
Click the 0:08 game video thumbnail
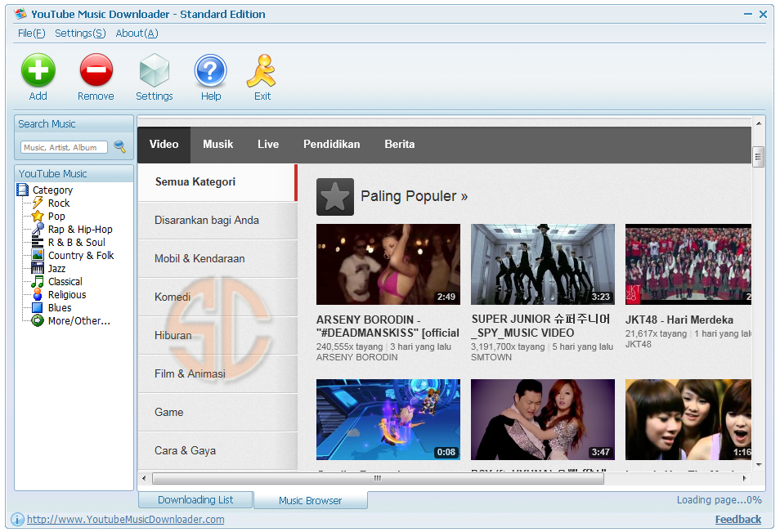[388, 419]
